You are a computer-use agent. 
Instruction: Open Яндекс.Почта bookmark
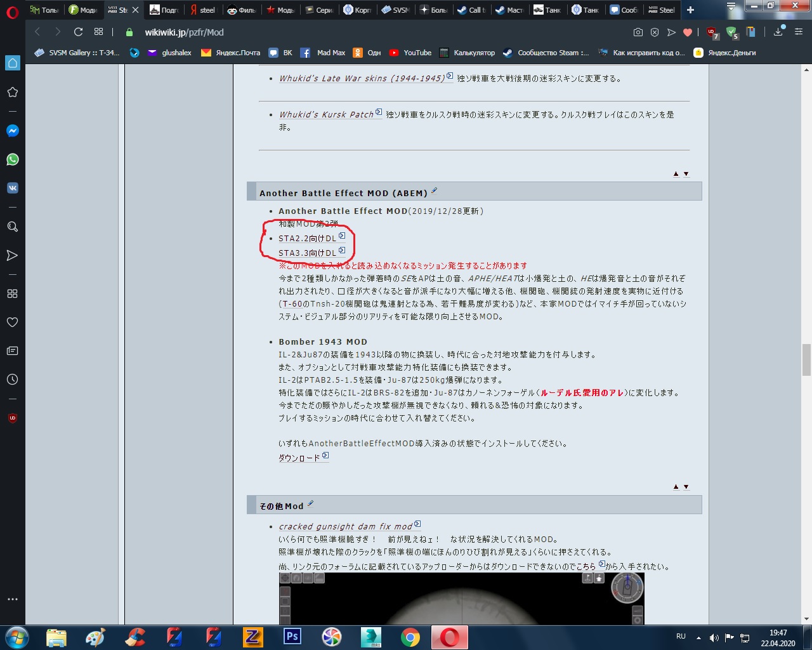coord(230,53)
